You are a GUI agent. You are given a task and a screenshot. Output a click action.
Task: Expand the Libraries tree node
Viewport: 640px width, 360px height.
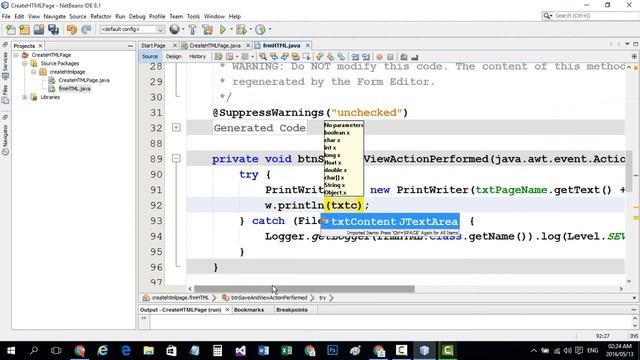24,97
